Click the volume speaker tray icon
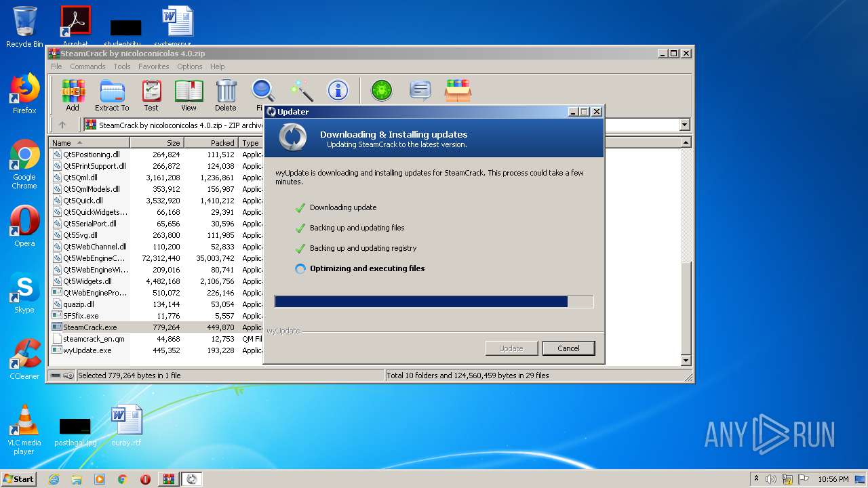868x488 pixels. click(x=770, y=479)
